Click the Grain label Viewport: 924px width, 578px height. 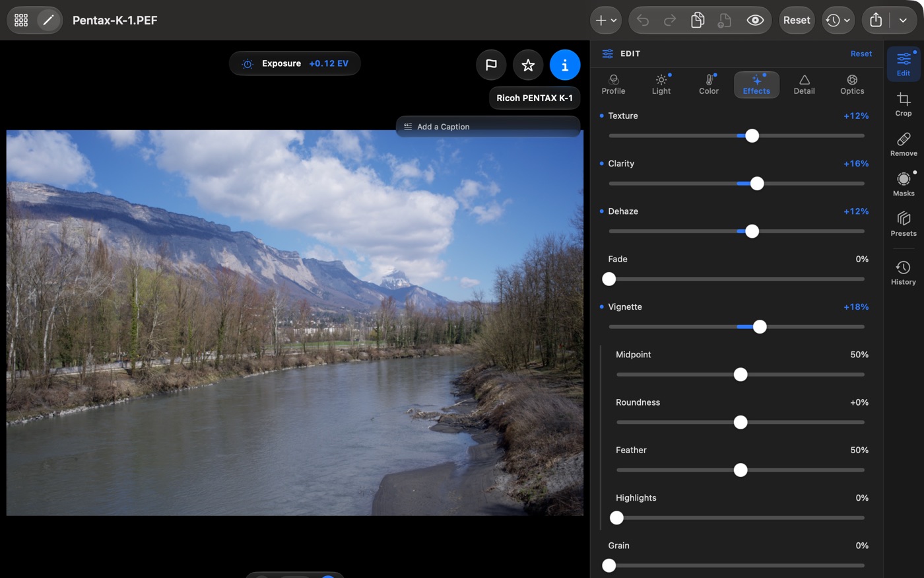(x=618, y=546)
